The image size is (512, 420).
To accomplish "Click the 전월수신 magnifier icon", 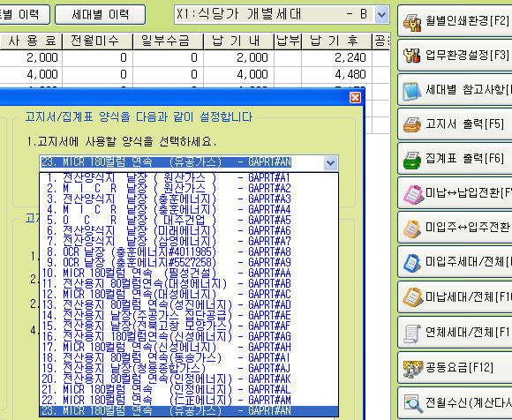I will 413,402.
